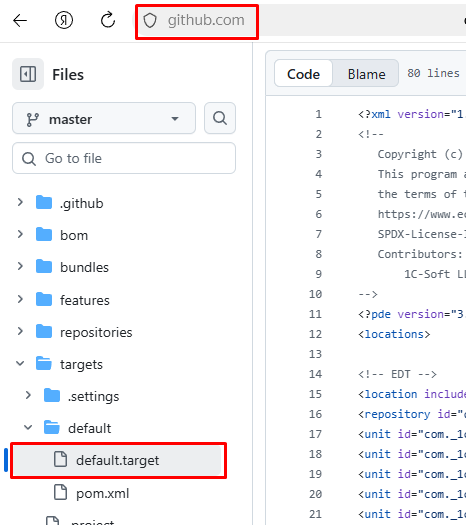Focus the Go to file field
The width and height of the screenshot is (466, 525).
pyautogui.click(x=124, y=158)
